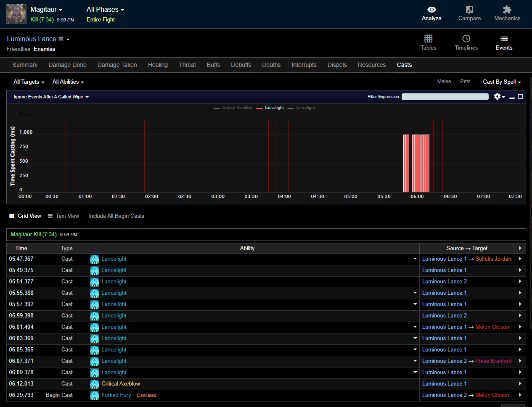This screenshot has width=532, height=407.
Task: Switch to the Tables grid icon
Action: (428, 39)
